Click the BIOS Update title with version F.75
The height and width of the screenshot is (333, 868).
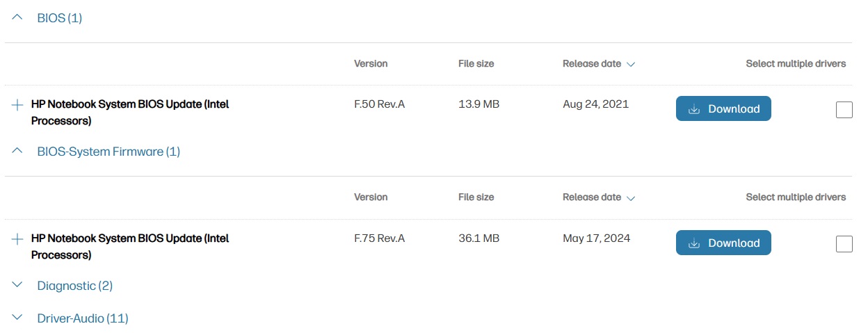pos(130,239)
